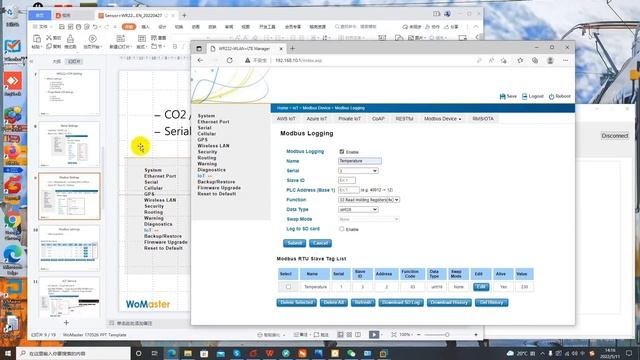Go back in the Edge browser
This screenshot has width=640, height=360.
coord(200,60)
